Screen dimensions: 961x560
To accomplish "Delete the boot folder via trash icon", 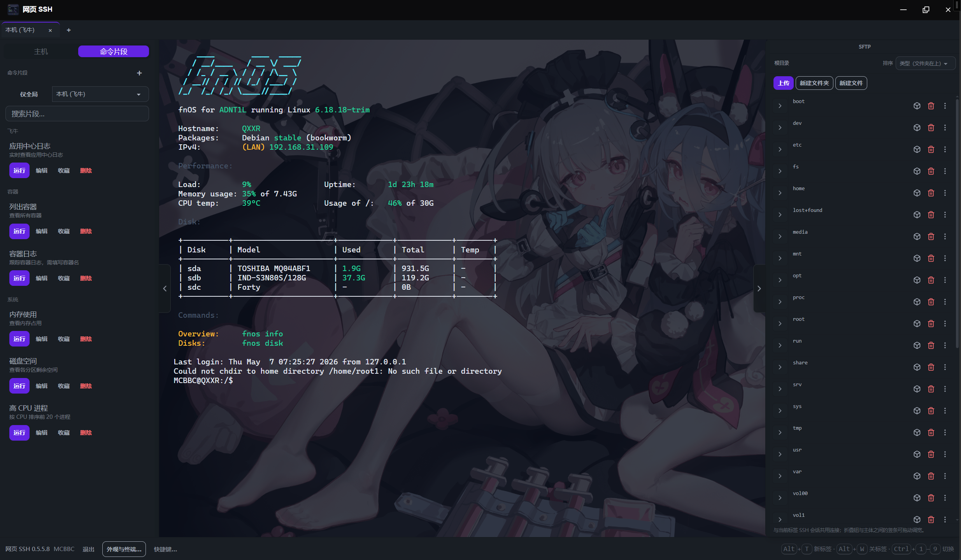I will (931, 106).
